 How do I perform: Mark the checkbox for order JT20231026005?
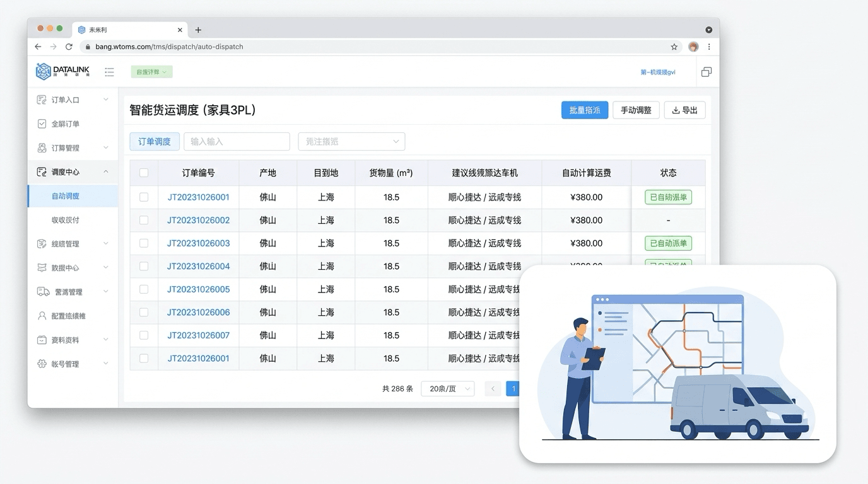coord(144,289)
